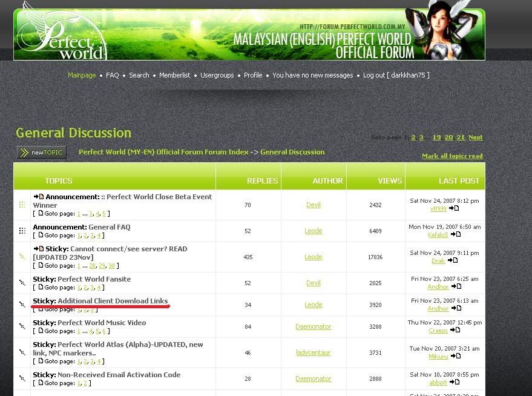Open latest post icon beside abbott
532x396 pixels.
tap(455, 382)
